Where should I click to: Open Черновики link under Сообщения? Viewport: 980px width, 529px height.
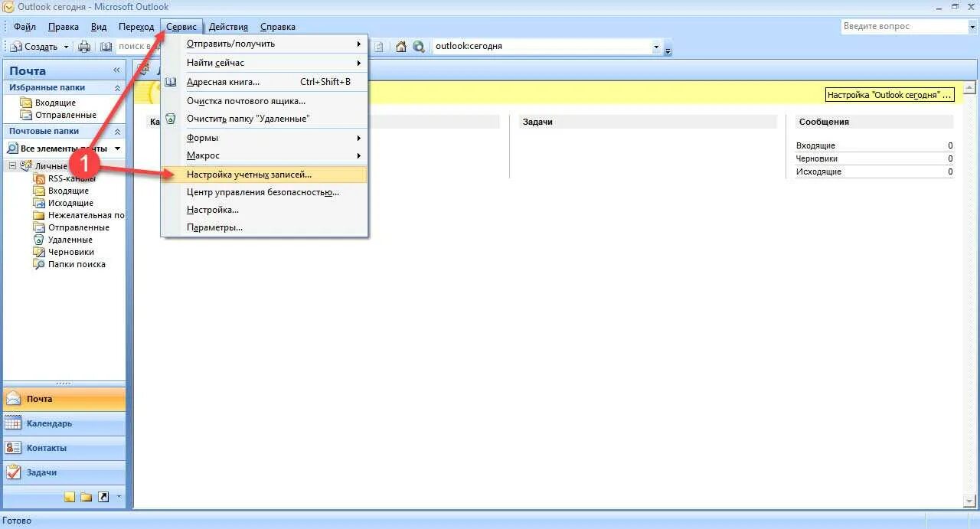[x=817, y=158]
